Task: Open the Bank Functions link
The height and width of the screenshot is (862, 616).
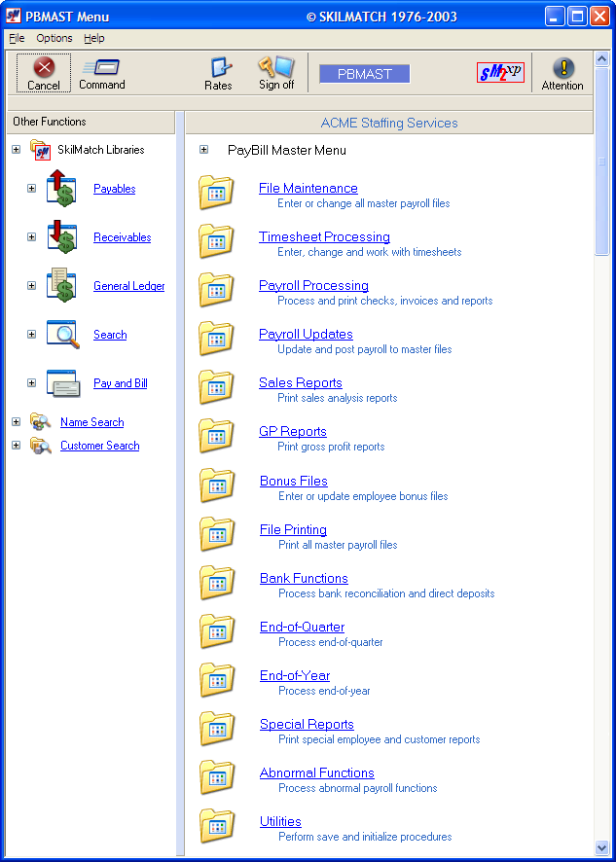Action: 304,578
